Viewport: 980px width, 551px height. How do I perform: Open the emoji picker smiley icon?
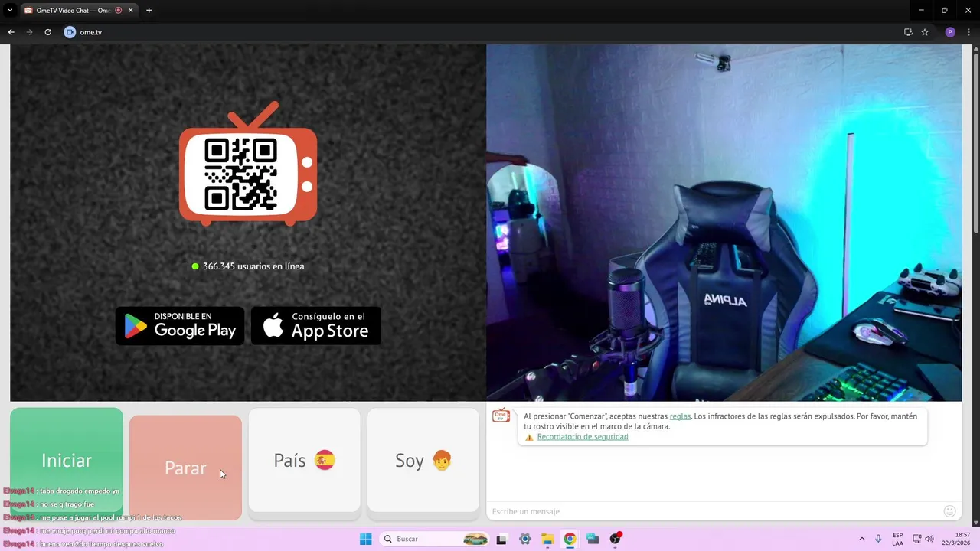point(950,511)
